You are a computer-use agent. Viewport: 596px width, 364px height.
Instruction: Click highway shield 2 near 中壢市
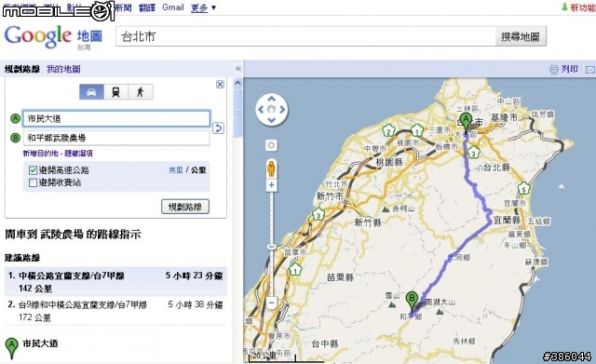click(x=388, y=132)
